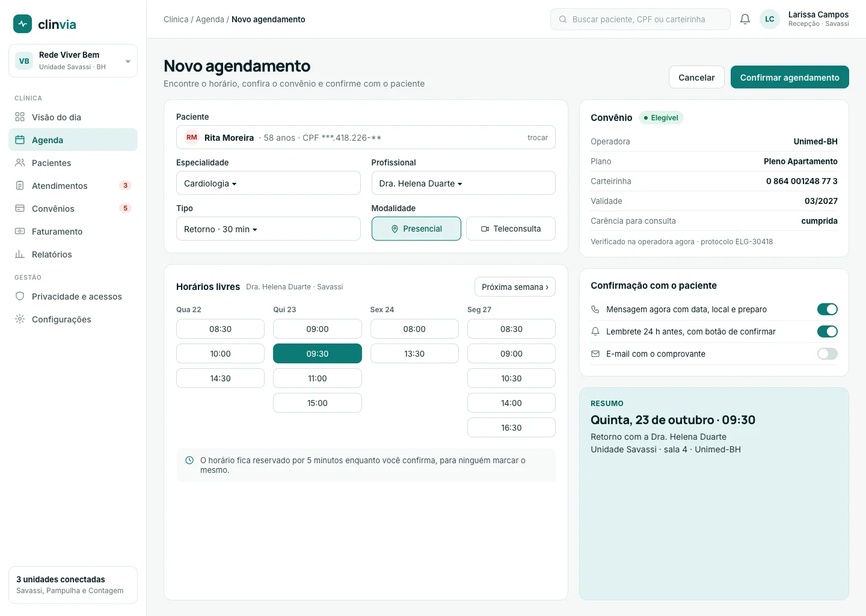Open the Tipo Retorno 30 min dropdown

click(268, 229)
